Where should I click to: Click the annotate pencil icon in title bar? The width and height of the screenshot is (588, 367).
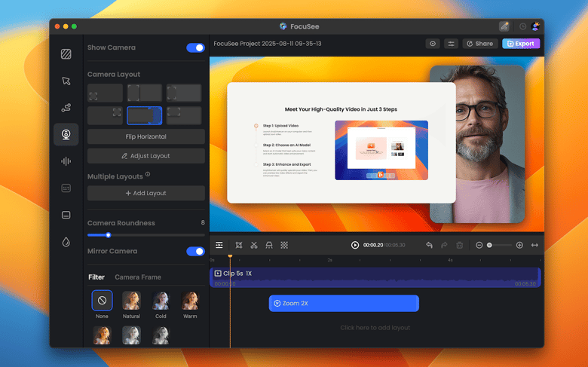pos(504,26)
